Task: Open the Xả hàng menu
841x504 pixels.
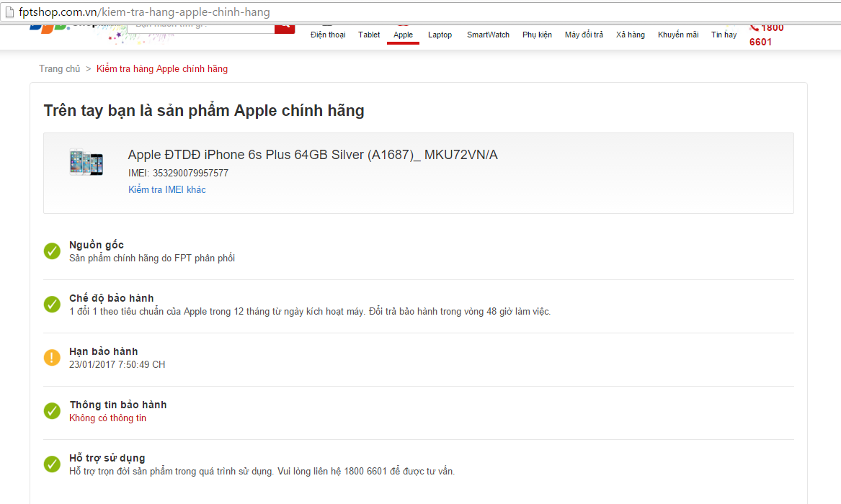Action: (x=631, y=35)
